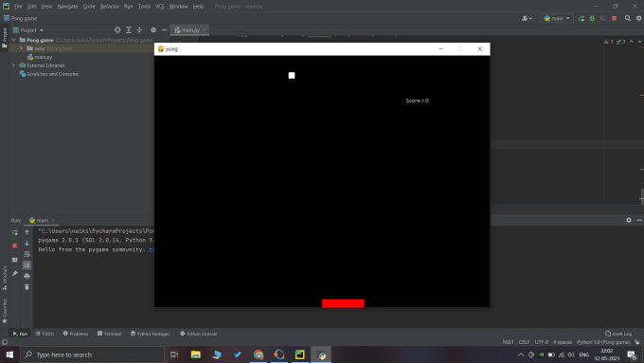Click the editor vertical scrollbar
This screenshot has width=644, height=363.
pyautogui.click(x=641, y=196)
